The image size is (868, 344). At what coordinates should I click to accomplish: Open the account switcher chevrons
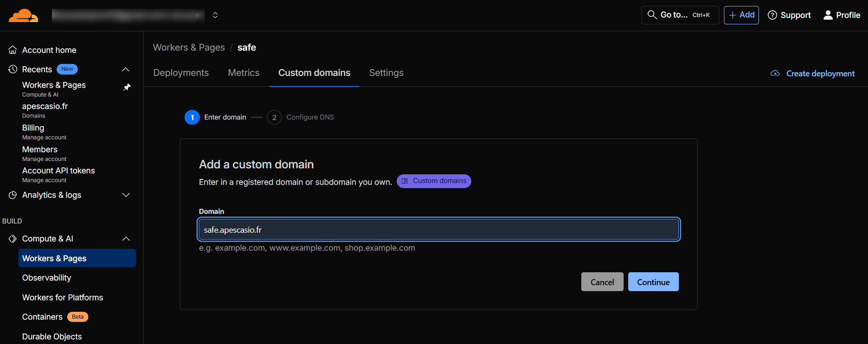coord(215,15)
